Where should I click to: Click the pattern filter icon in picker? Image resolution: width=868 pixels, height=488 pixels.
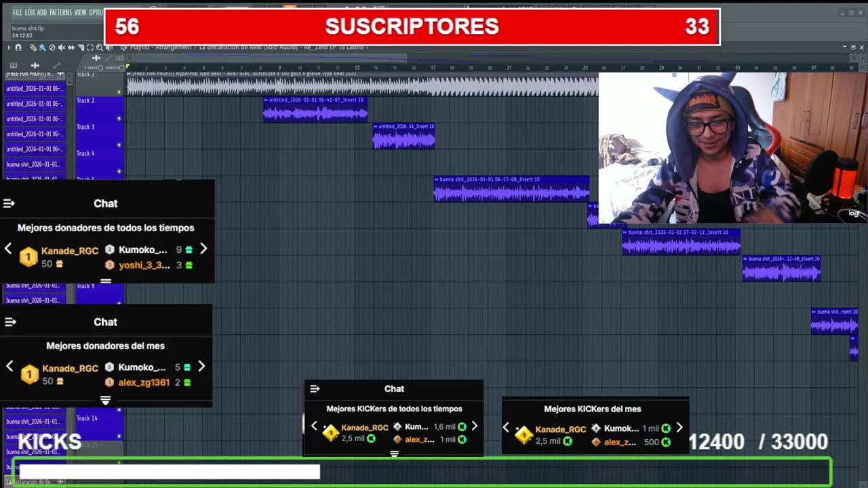(x=14, y=65)
